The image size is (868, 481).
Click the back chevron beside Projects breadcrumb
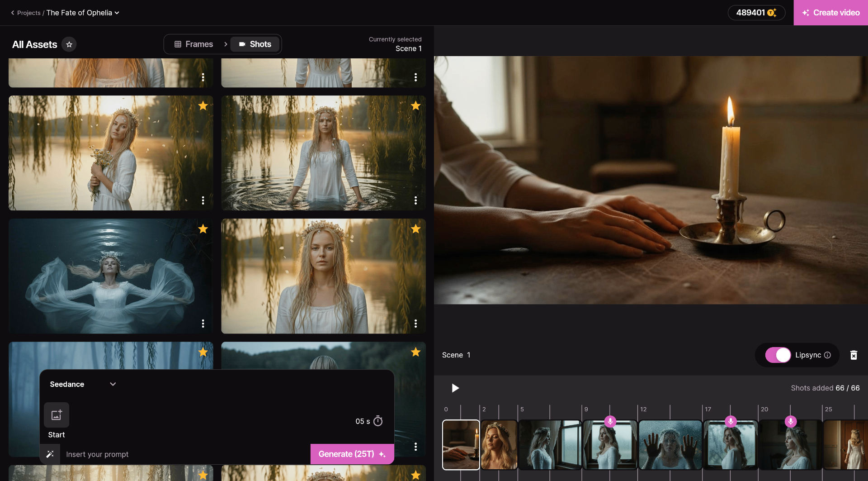[x=12, y=13]
